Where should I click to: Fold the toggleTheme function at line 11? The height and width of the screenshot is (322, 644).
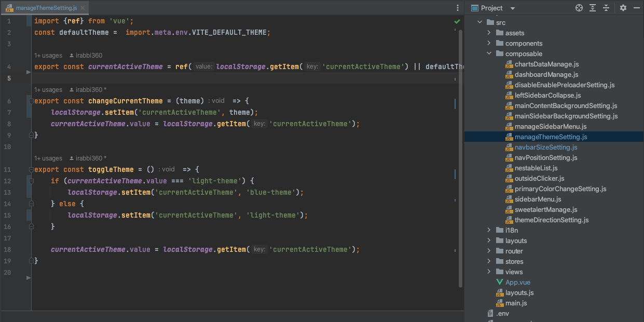31,169
